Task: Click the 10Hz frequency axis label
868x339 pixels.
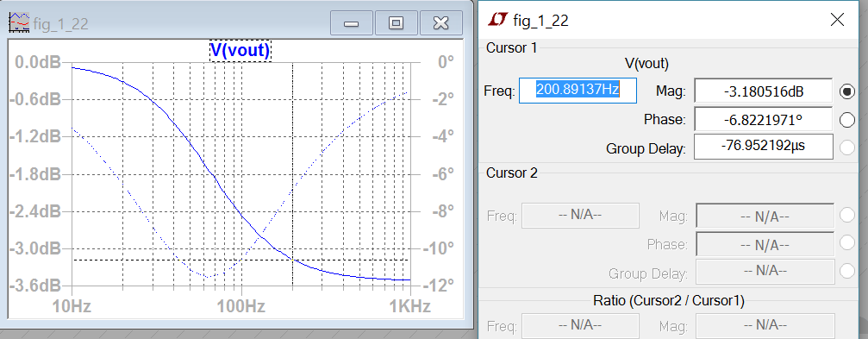Action: (71, 306)
